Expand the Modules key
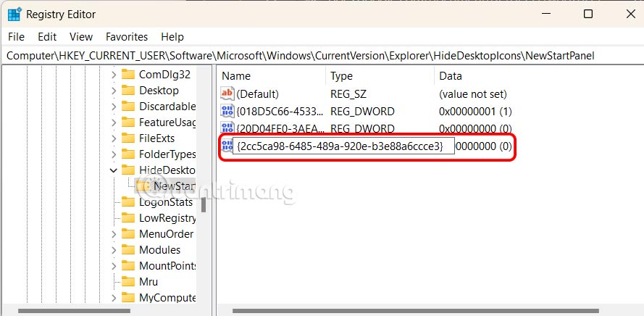 point(114,250)
